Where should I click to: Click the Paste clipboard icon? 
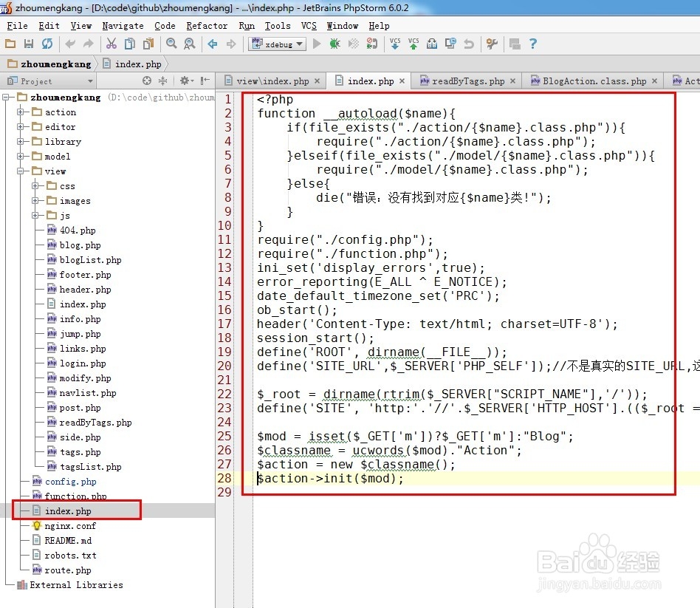pyautogui.click(x=148, y=44)
